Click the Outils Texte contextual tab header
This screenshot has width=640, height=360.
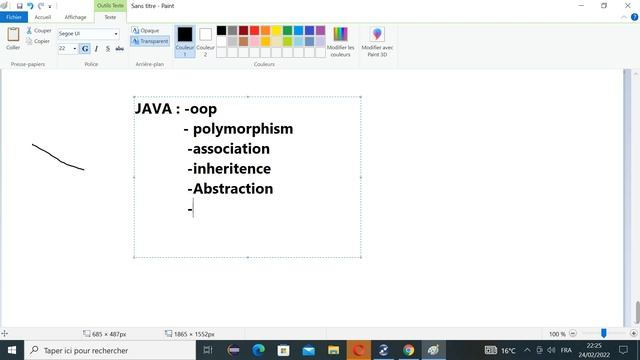tap(110, 6)
